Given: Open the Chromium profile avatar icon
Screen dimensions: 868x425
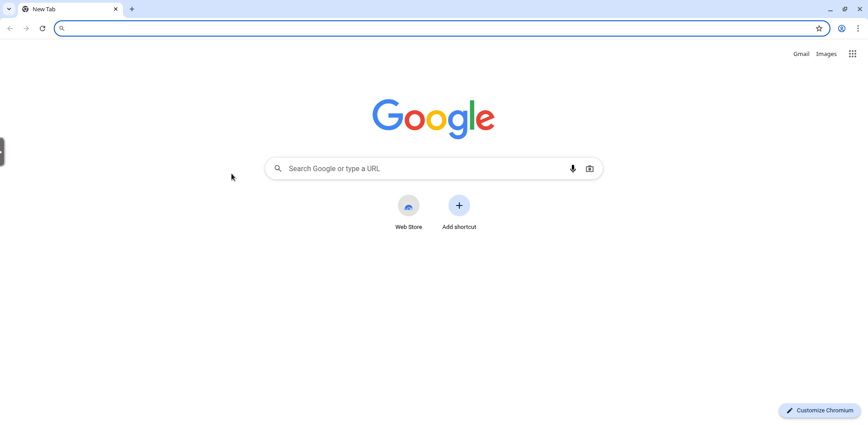Looking at the screenshot, I should point(842,28).
